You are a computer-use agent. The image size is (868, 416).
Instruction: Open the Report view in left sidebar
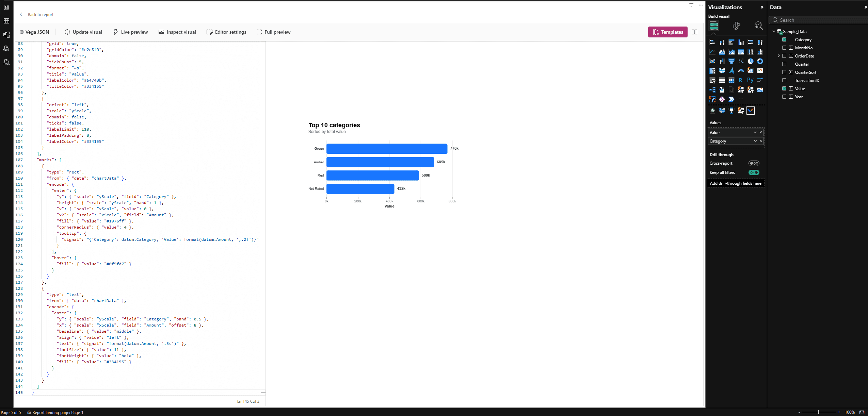pos(6,7)
